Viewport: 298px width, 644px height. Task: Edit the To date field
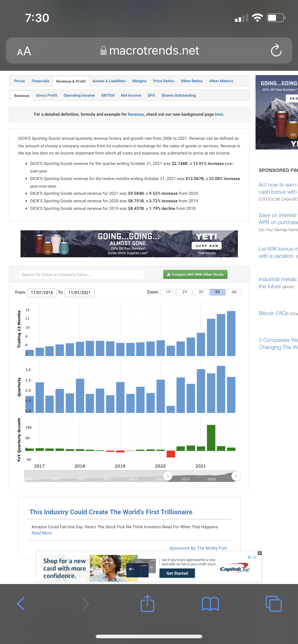click(80, 293)
